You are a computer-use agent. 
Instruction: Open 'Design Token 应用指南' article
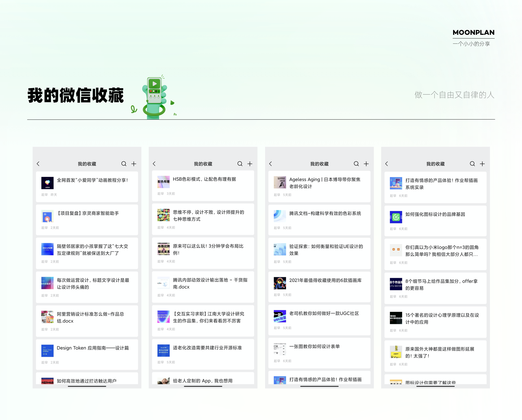click(93, 348)
